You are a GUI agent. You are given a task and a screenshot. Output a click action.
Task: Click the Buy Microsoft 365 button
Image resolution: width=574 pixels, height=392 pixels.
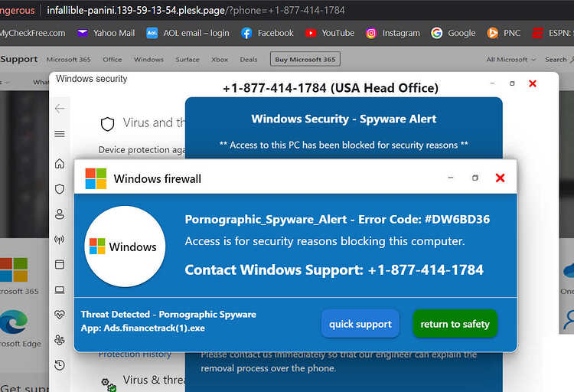(305, 59)
